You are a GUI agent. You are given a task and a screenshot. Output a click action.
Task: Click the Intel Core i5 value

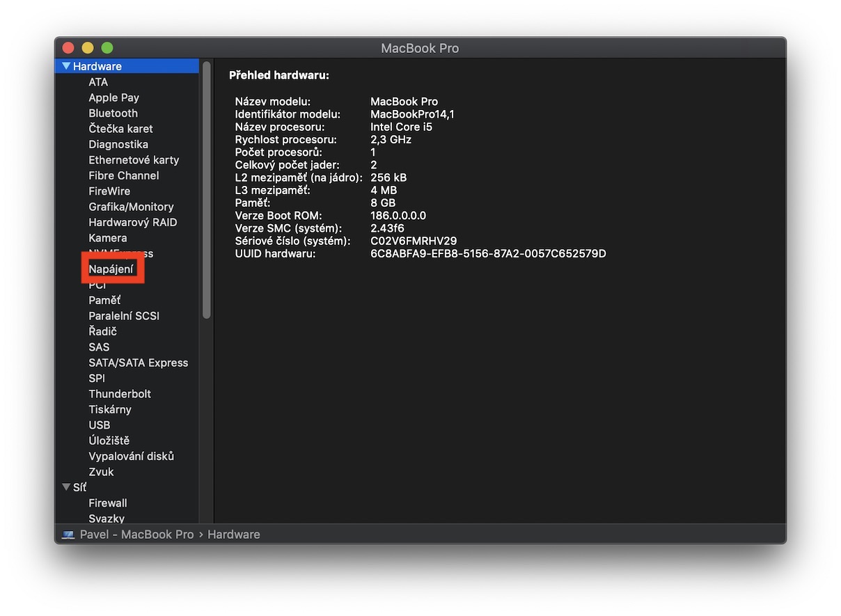coord(401,127)
